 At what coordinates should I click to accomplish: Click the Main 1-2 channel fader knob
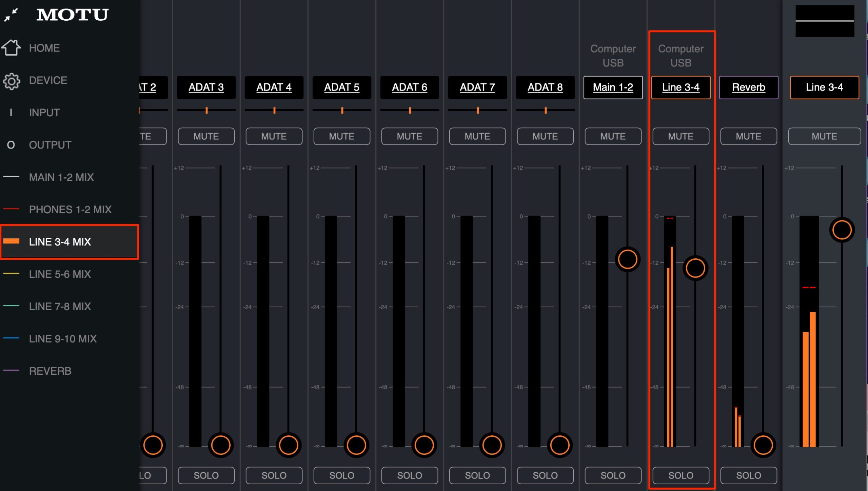[628, 259]
